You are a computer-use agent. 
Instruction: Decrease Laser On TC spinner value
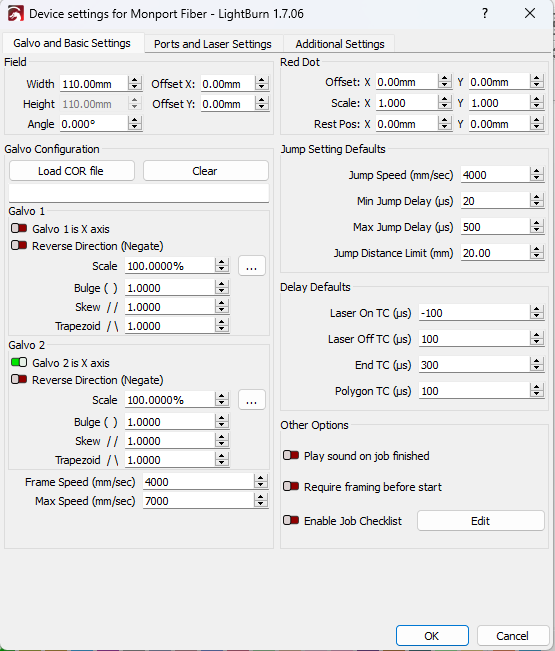pyautogui.click(x=537, y=316)
